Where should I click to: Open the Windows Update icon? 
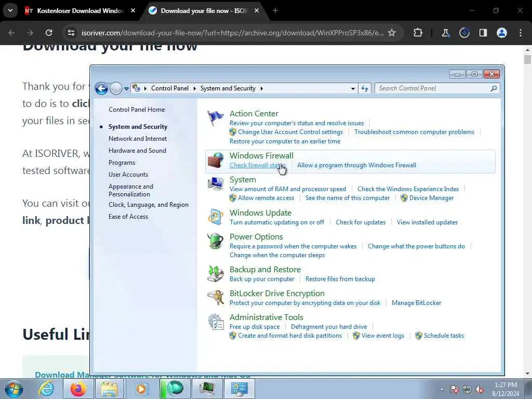[x=216, y=217]
